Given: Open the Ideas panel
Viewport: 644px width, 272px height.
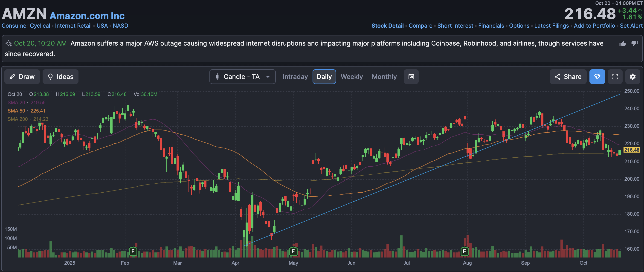Looking at the screenshot, I should 61,76.
